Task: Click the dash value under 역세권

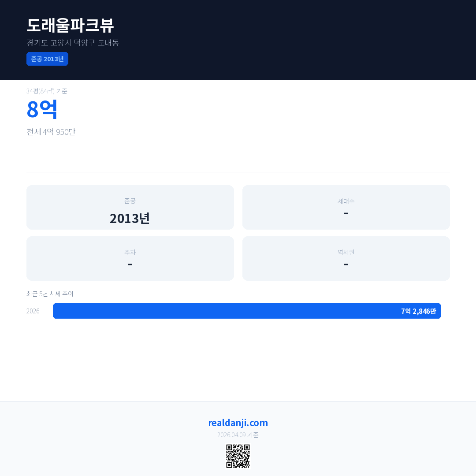Action: (346, 264)
